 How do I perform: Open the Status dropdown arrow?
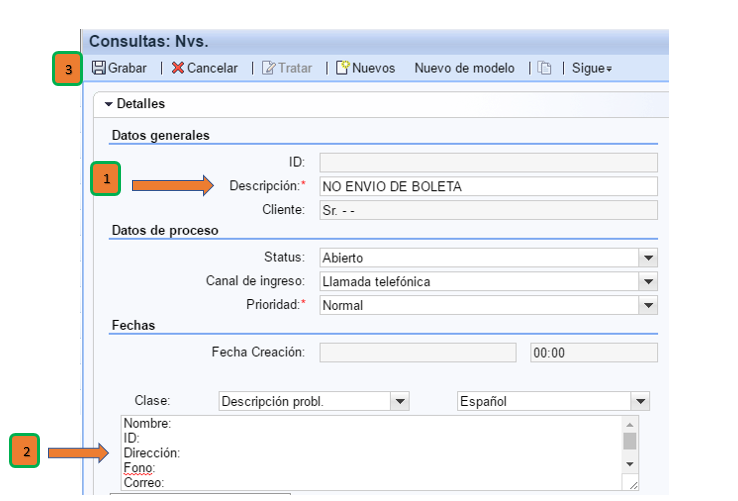(x=648, y=258)
